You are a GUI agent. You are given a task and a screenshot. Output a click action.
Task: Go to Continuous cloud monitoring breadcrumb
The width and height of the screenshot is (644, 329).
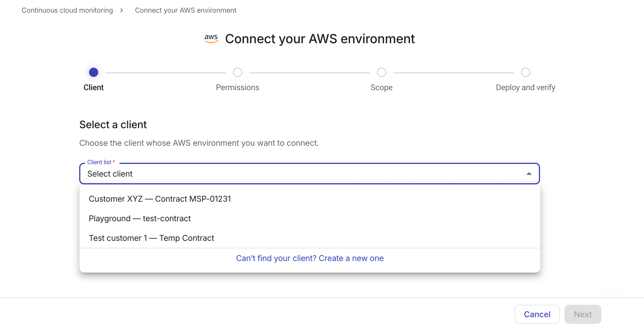(x=67, y=10)
